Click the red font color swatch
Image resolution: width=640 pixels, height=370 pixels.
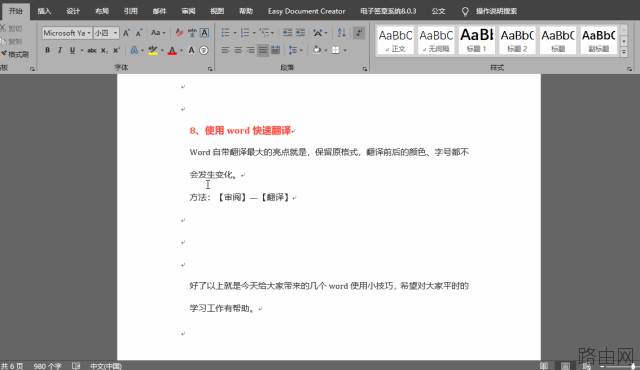[172, 51]
